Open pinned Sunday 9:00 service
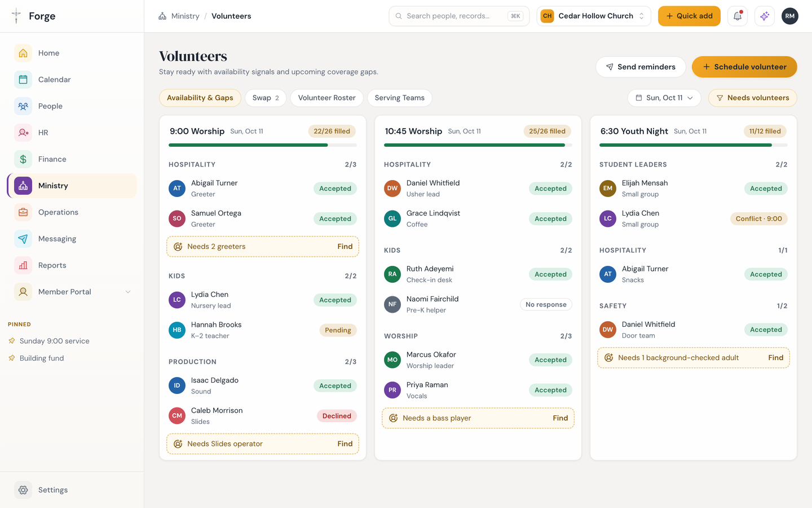Viewport: 812px width, 508px height. (x=55, y=341)
